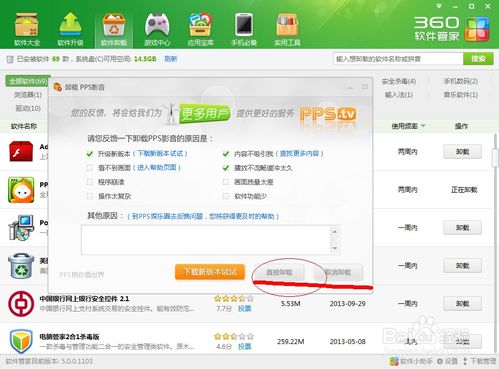Open the 手机必备 section

click(244, 29)
